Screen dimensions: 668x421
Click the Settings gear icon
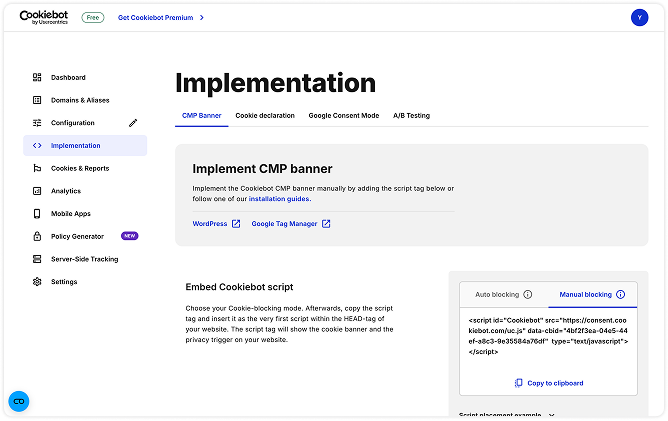(37, 282)
